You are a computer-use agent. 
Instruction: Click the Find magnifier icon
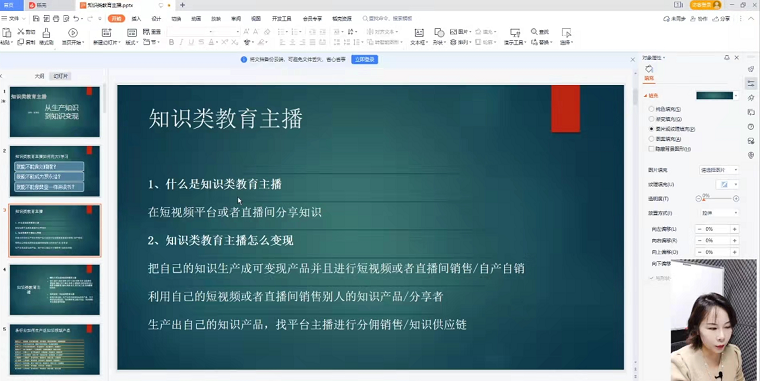[x=534, y=32]
